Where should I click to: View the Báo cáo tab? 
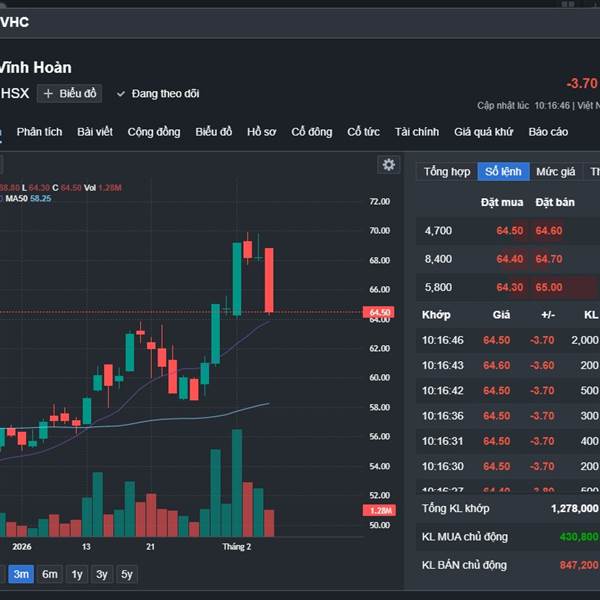pyautogui.click(x=548, y=132)
